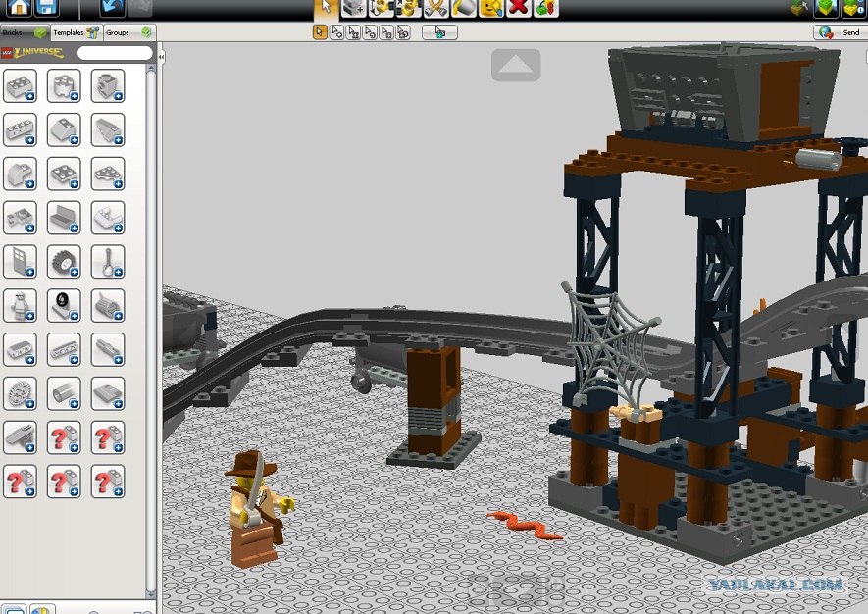Click the Invert selection button
868x614 pixels.
[x=439, y=32]
